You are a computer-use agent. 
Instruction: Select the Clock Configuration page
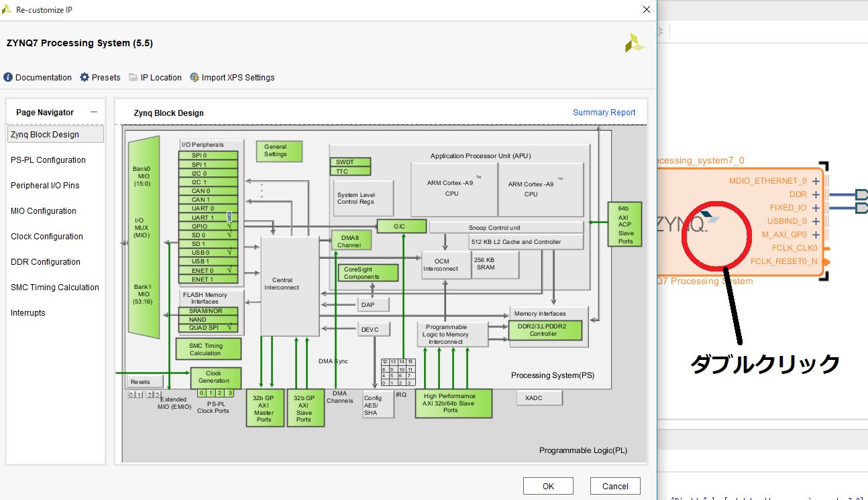click(47, 237)
